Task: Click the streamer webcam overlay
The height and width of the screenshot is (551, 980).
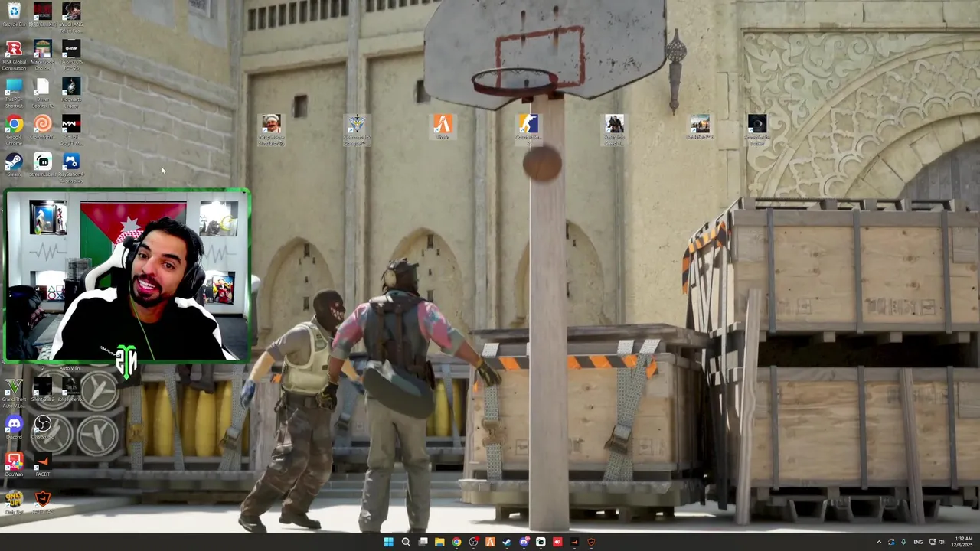Action: [x=126, y=275]
